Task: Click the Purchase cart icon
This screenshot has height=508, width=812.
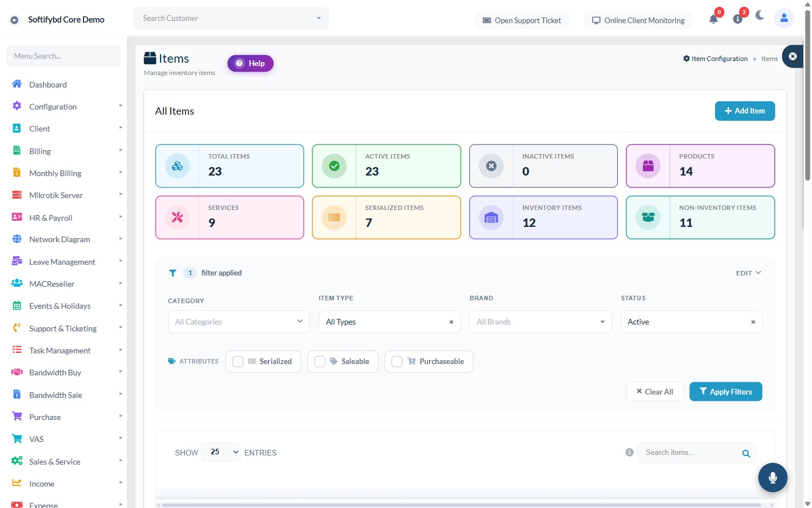Action: tap(17, 417)
